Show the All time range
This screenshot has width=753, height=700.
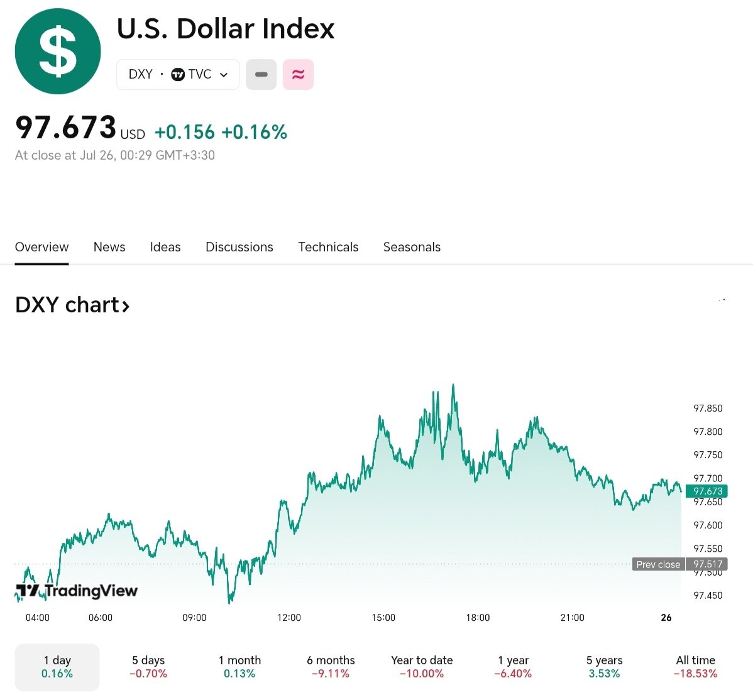695,667
